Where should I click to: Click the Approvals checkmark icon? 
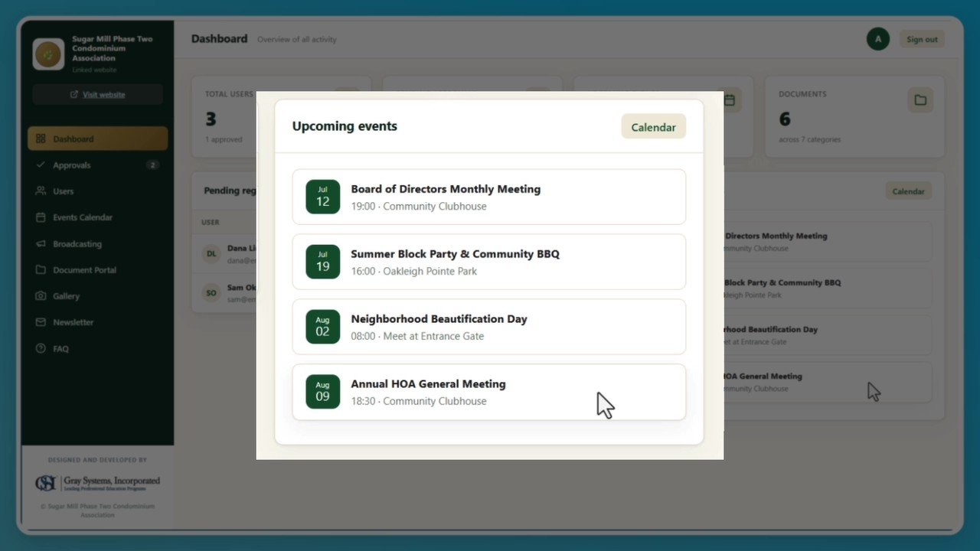point(41,165)
